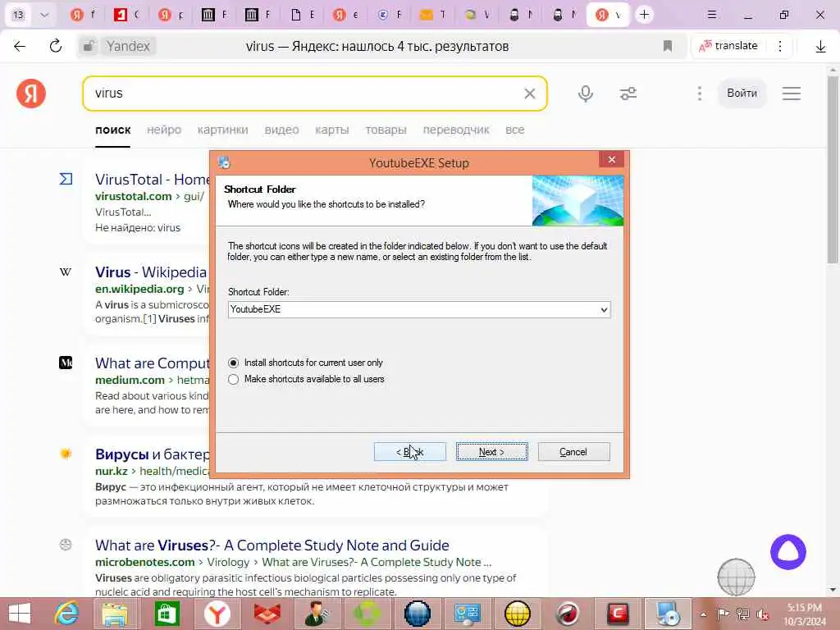Click the taskbar clock 5:15 PM
This screenshot has width=840, height=630.
click(x=805, y=614)
